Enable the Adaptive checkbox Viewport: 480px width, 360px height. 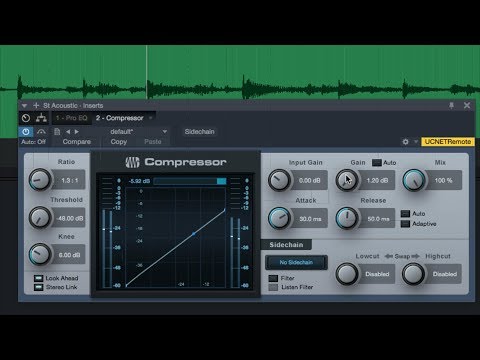tap(405, 224)
